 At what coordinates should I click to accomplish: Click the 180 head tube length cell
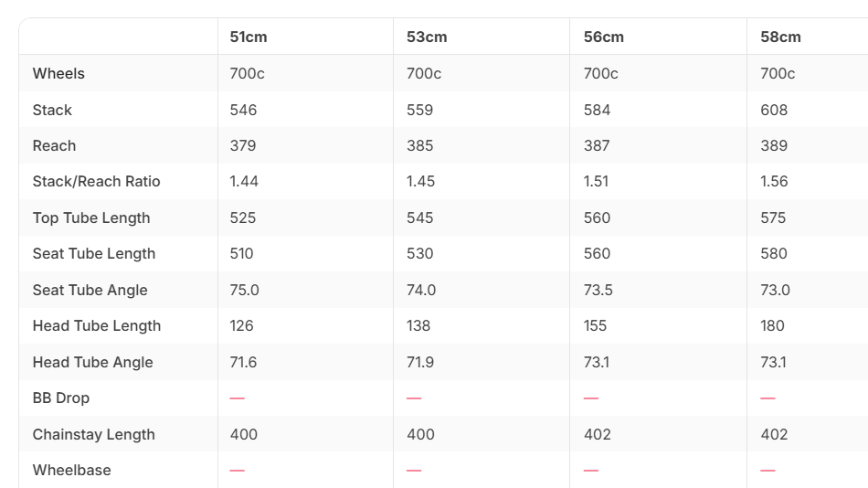coord(772,326)
